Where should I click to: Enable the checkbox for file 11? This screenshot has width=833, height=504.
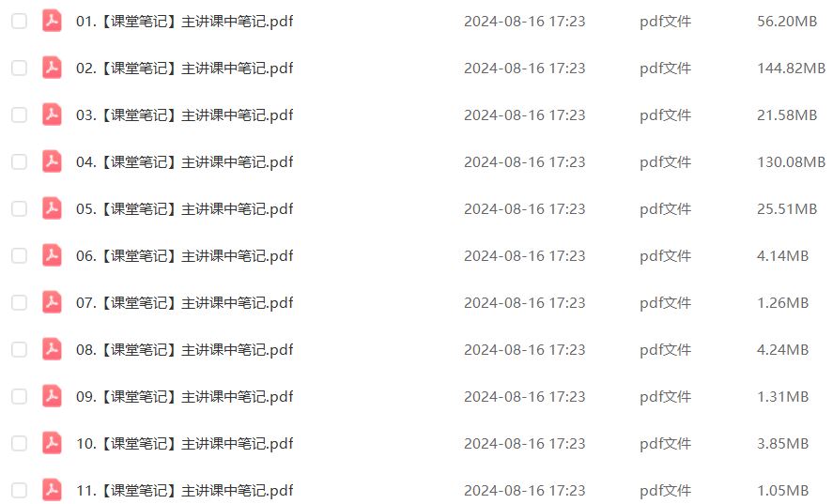pos(19,490)
